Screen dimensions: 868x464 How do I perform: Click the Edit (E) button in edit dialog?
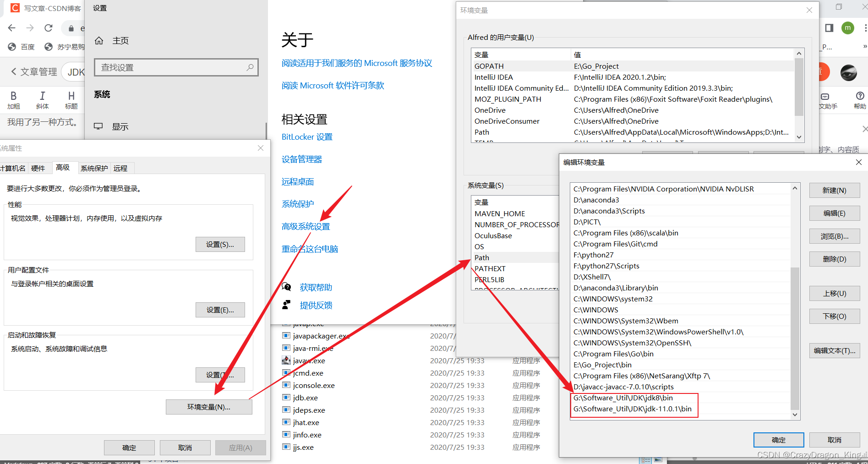[x=835, y=213]
